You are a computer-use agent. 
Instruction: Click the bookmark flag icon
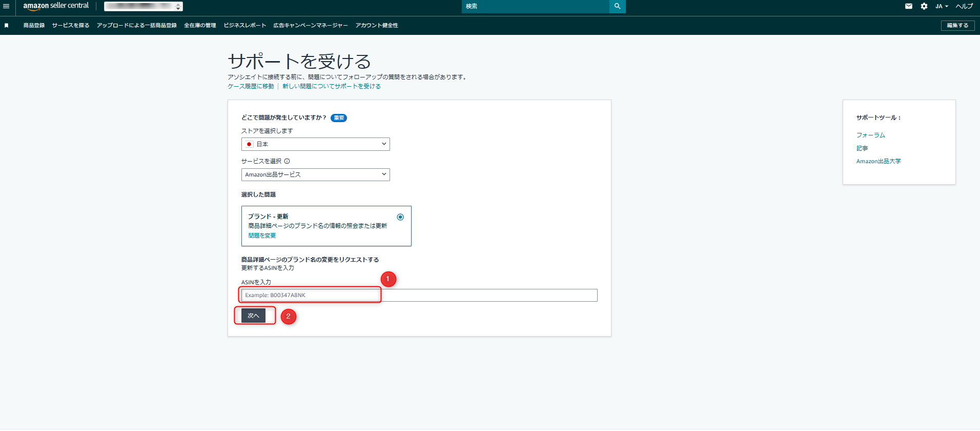tap(7, 25)
